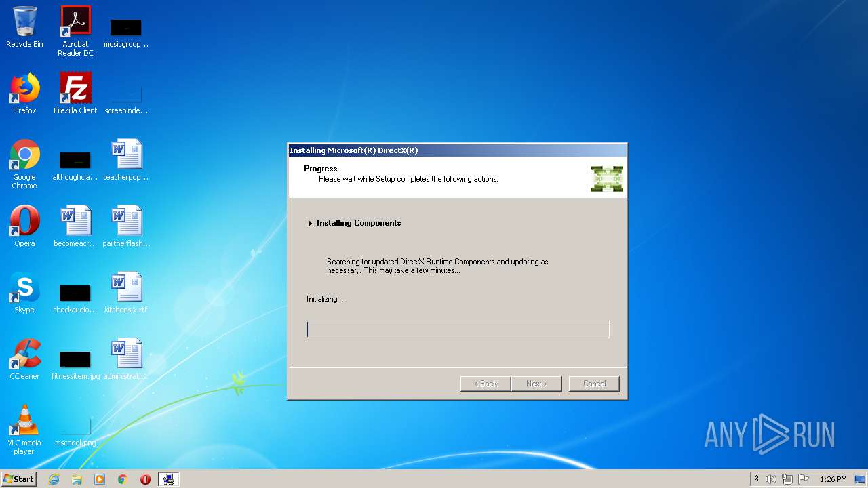This screenshot has height=488, width=868.
Task: Open Opera from the taskbar
Action: (x=145, y=479)
